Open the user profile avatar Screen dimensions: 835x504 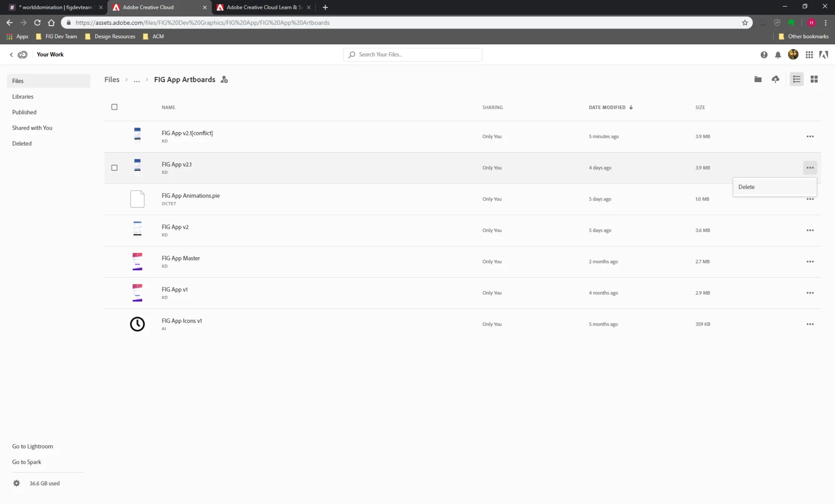(x=793, y=55)
